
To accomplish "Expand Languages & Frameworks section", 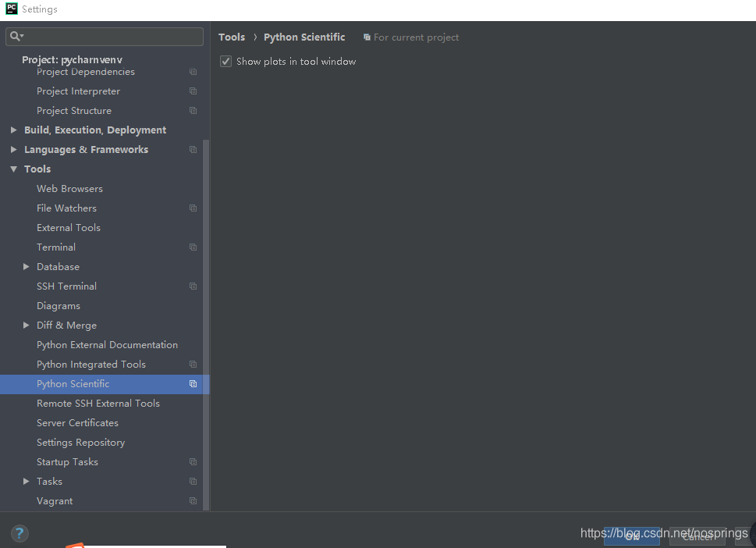I will click(13, 150).
